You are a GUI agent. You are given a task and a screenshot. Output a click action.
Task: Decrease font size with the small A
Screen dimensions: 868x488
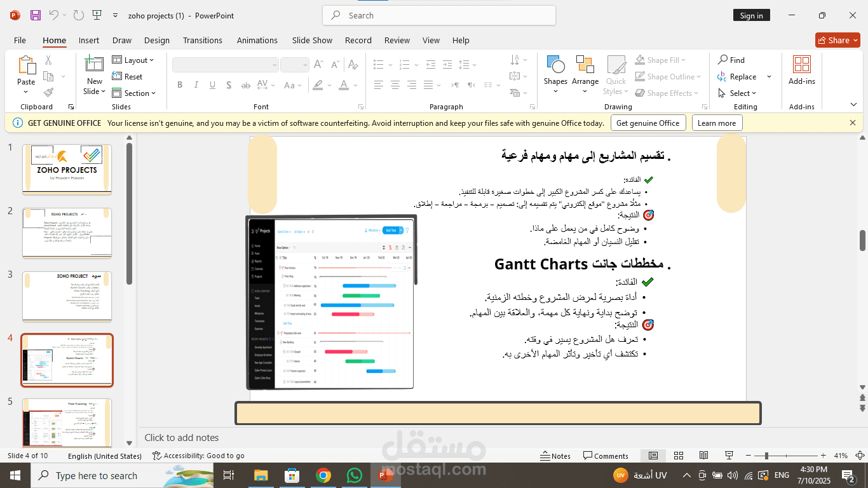coord(334,65)
